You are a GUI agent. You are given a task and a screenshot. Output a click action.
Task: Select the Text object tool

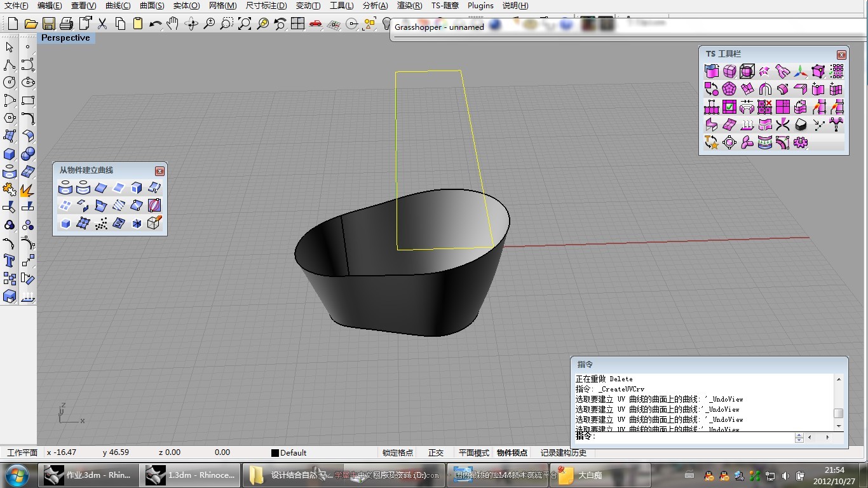pyautogui.click(x=10, y=261)
